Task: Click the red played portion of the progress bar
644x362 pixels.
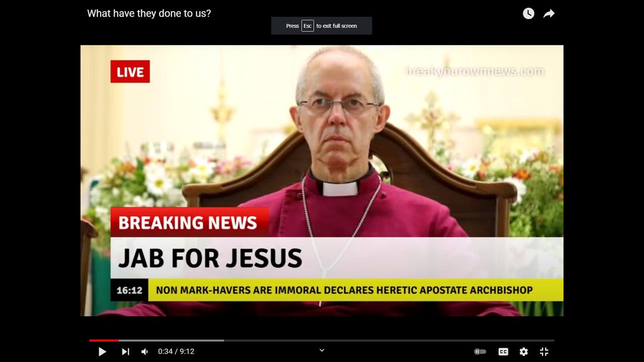Action: [x=104, y=340]
